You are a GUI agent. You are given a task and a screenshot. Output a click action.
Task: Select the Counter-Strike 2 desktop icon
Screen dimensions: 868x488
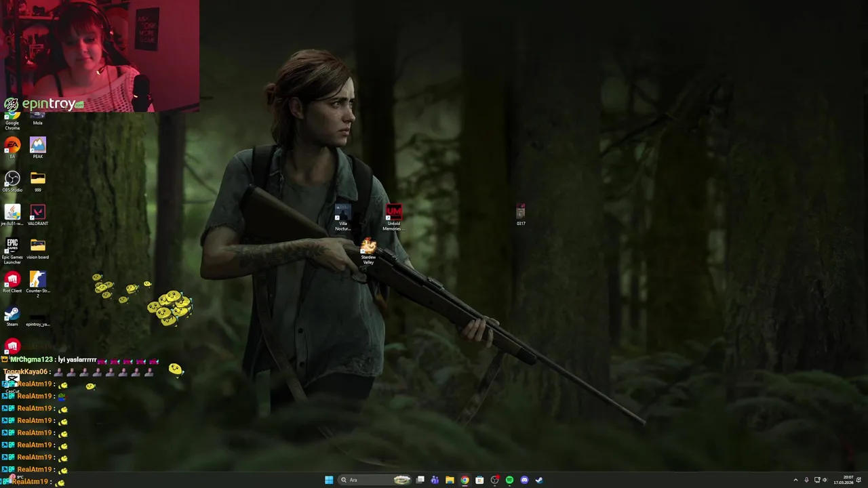click(38, 284)
